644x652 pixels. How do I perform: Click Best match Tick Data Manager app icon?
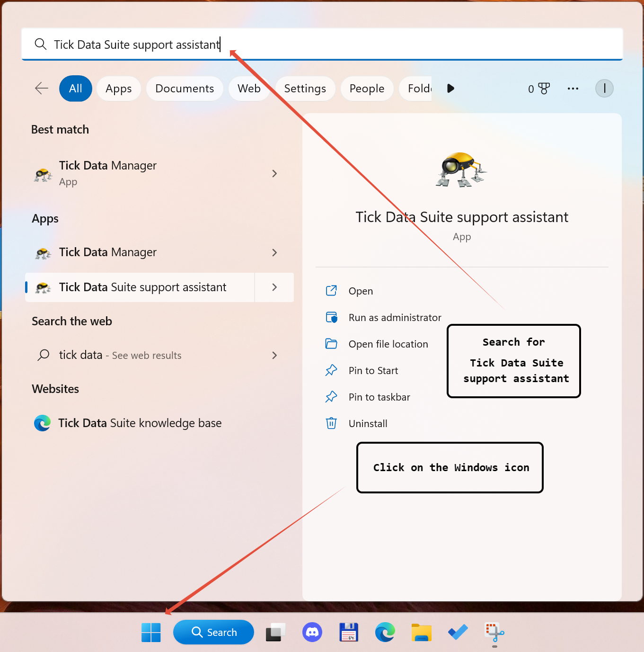pyautogui.click(x=43, y=175)
